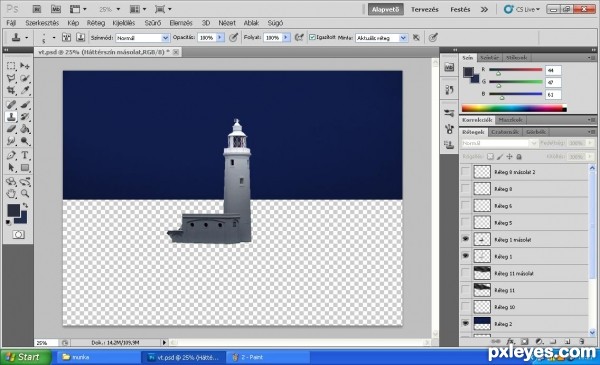This screenshot has width=600, height=365.
Task: Select the Rectangle shape tool
Action: click(x=25, y=168)
